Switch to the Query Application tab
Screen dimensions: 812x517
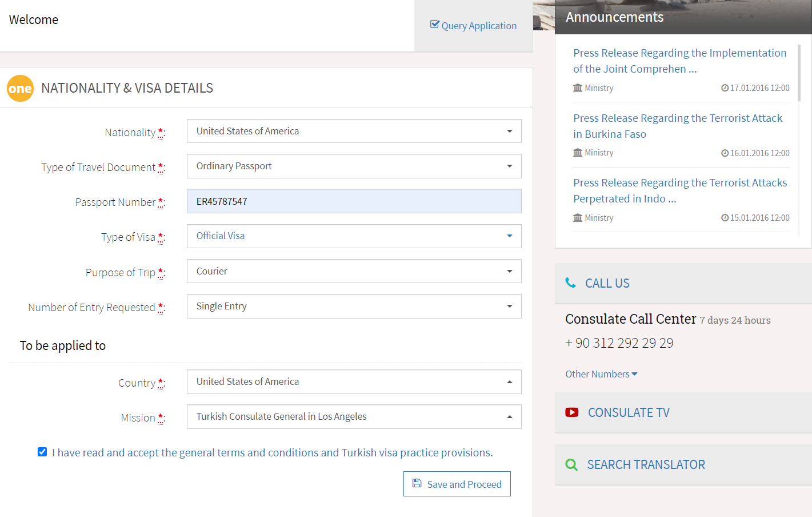click(x=473, y=26)
